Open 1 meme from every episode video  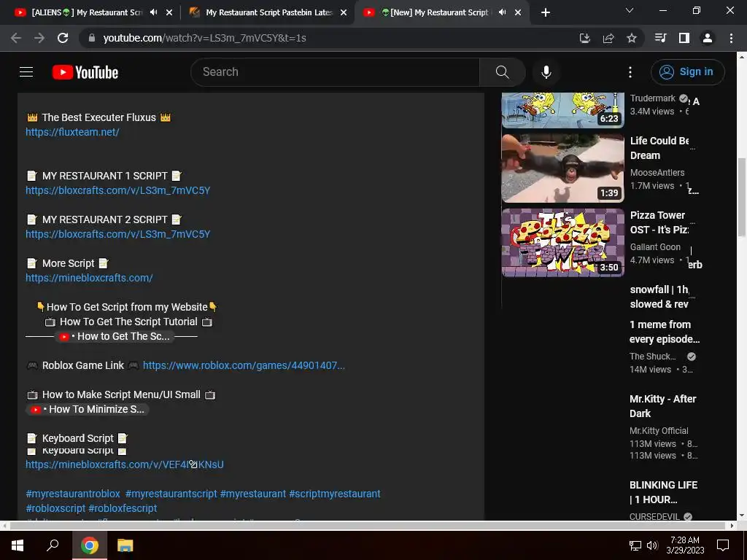point(664,332)
